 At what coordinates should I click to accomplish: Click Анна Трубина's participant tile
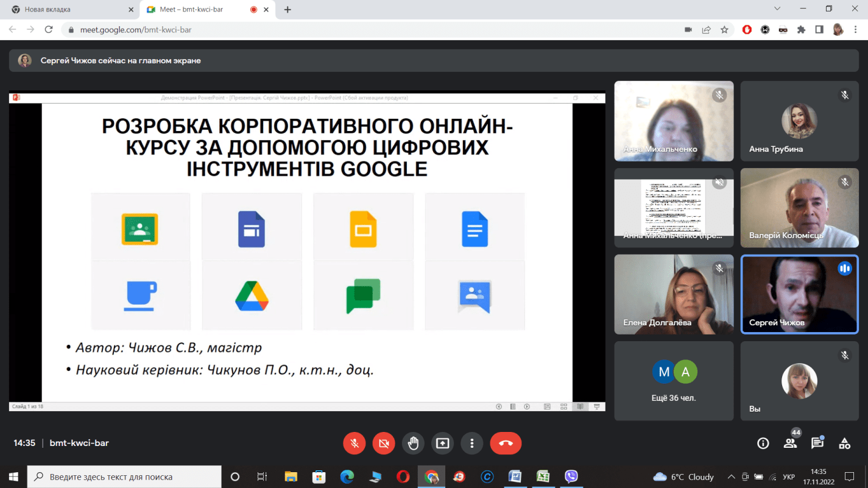click(799, 121)
